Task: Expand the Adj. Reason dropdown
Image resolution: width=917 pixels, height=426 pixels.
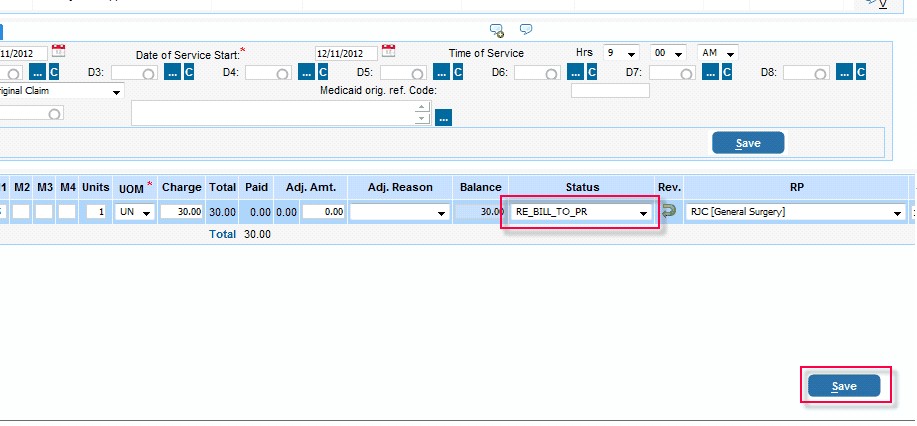Action: [x=441, y=213]
